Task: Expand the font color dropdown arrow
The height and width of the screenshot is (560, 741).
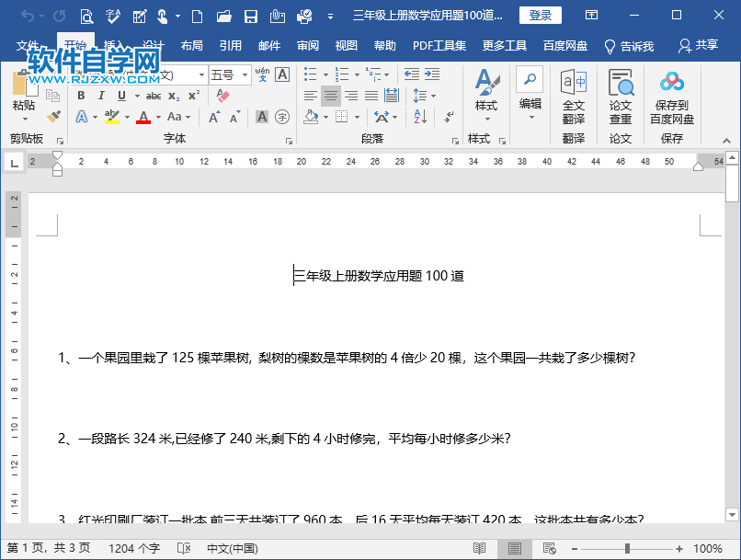Action: [157, 117]
